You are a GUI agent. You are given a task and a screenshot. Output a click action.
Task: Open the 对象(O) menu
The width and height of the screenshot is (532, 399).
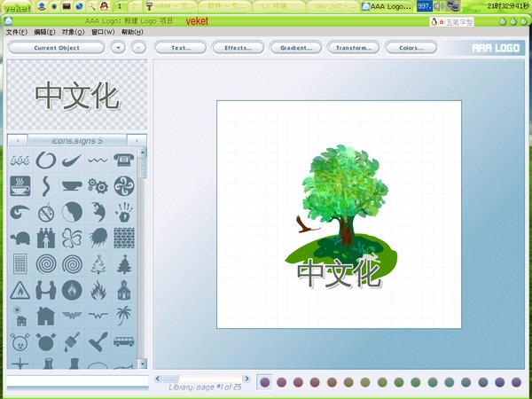73,32
